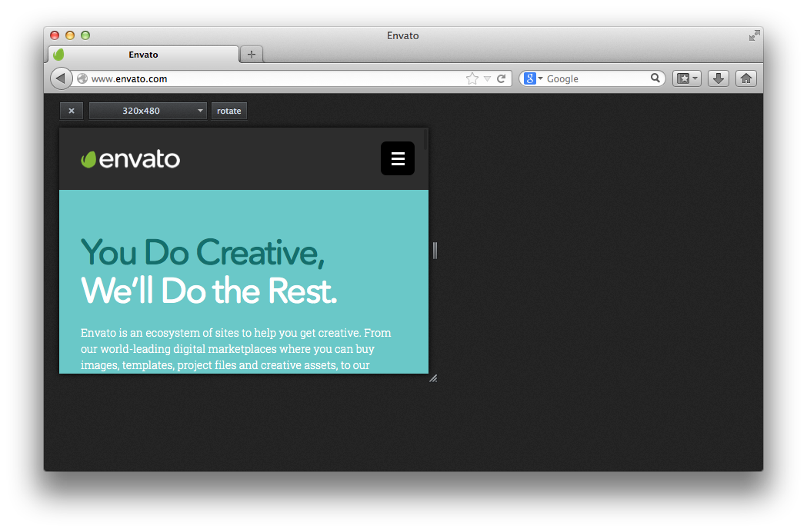Go back with the browser back arrow
807x532 pixels.
[x=61, y=78]
